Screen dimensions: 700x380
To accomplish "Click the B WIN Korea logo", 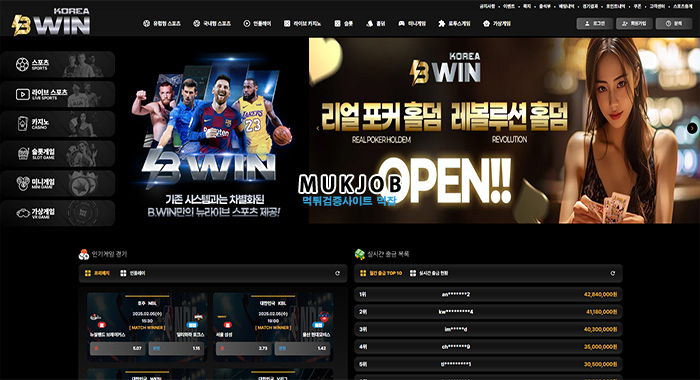I will point(50,21).
